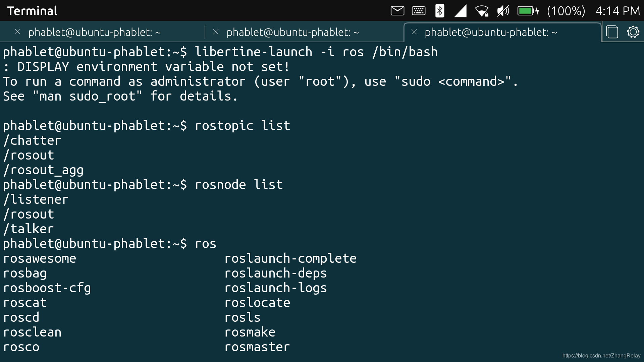Open the messages envelope indicator
Screen dimensions: 644x362
pos(397,11)
